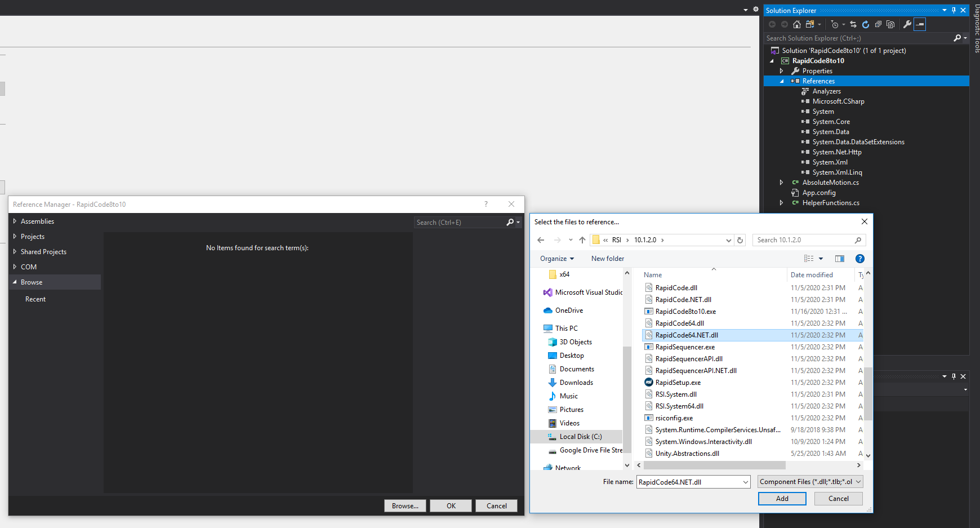Select RapidCode8to10.exe in the file list
This screenshot has width=980, height=528.
click(685, 312)
